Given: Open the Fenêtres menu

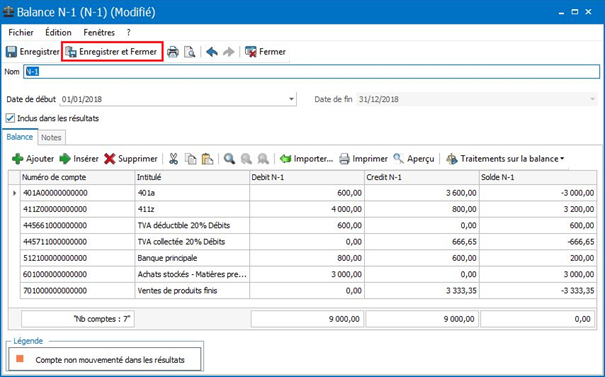Looking at the screenshot, I should click(x=99, y=32).
